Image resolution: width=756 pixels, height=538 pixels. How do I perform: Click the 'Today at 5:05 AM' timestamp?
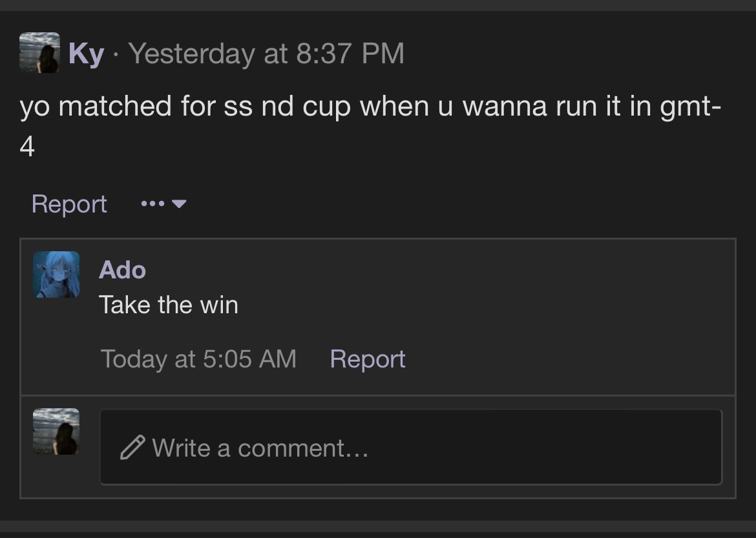198,359
